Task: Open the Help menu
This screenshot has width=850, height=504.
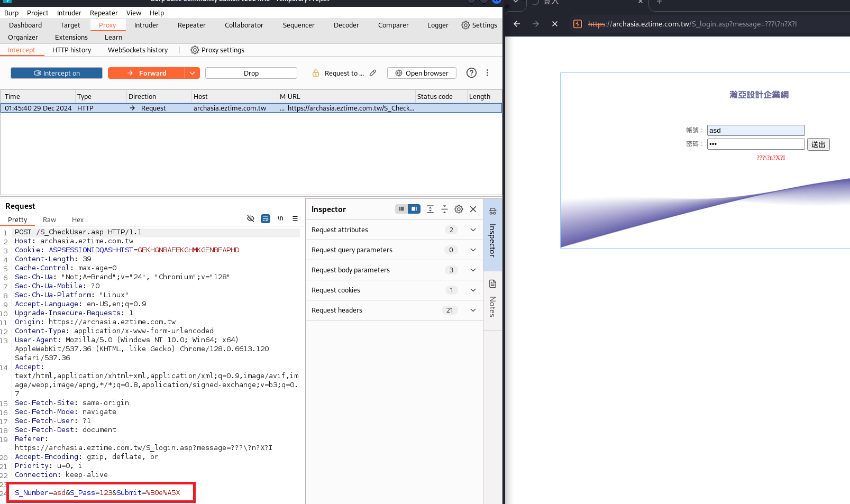Action: 157,13
